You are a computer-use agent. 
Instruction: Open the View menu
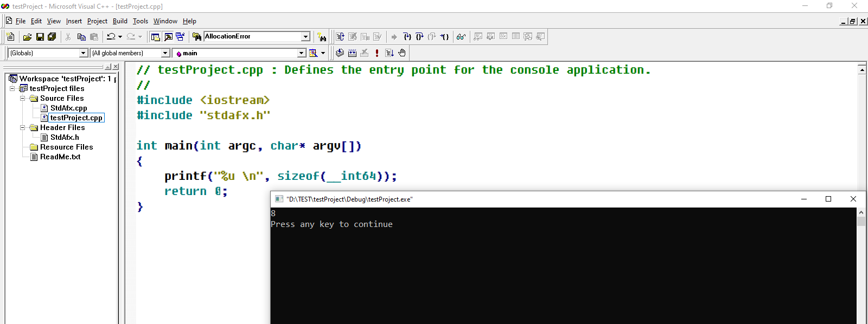tap(54, 21)
